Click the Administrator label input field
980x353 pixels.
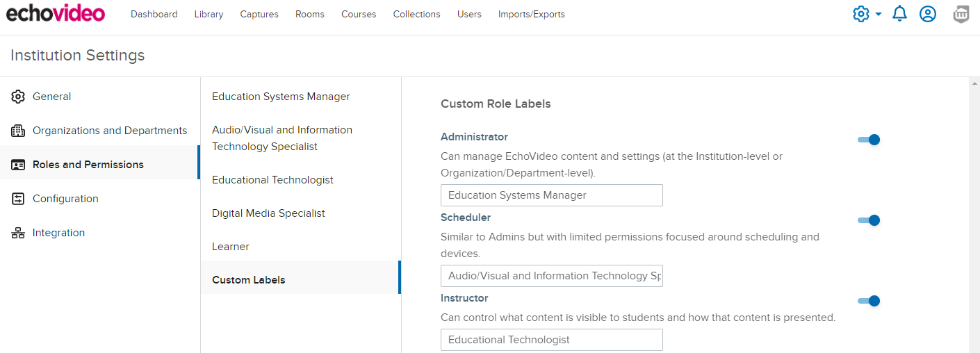(x=552, y=195)
